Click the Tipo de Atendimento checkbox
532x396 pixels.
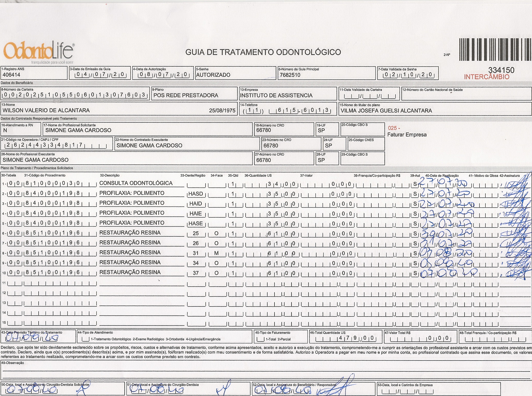coord(86,339)
